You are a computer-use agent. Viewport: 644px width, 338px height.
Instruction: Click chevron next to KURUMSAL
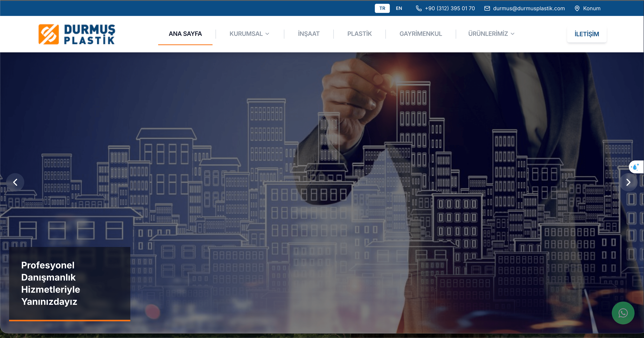[267, 34]
